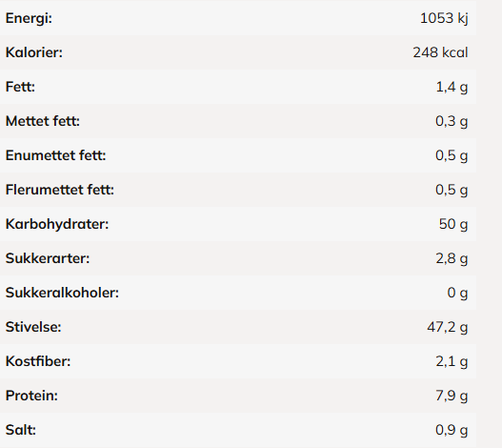Select the 248 kcal value
Image resolution: width=502 pixels, height=448 pixels.
click(440, 52)
